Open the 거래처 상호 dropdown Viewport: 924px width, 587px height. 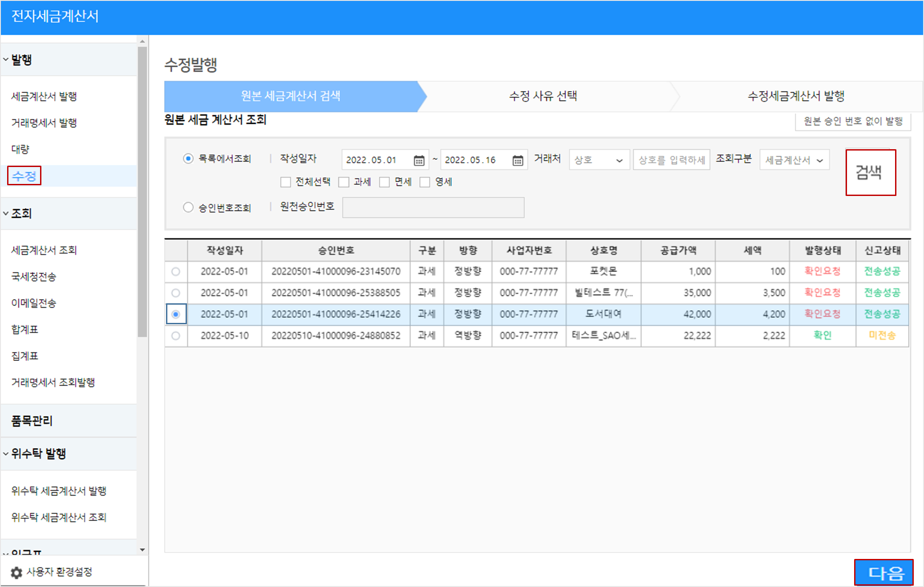point(599,160)
